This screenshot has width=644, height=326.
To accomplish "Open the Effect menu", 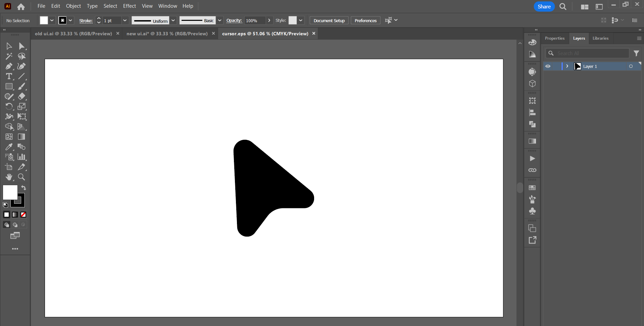I will point(129,6).
